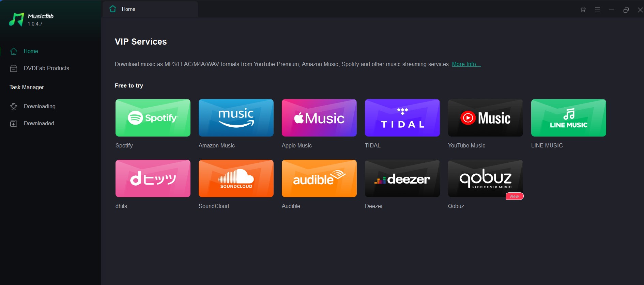
Task: Click the MusicFab logo icon
Action: 16,19
